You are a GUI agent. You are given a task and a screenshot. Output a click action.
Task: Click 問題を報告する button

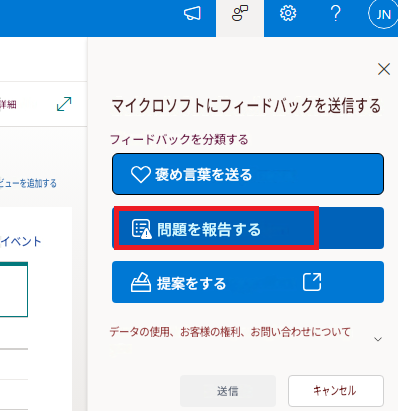(x=248, y=228)
